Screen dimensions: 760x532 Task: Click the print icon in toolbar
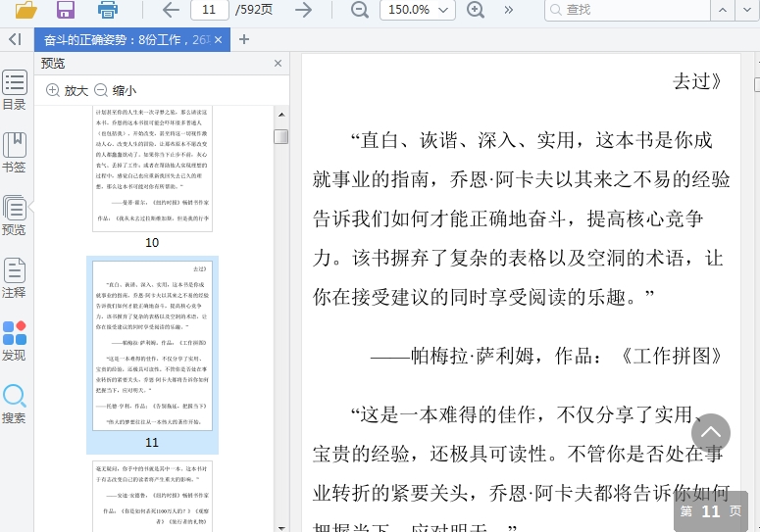pos(107,10)
